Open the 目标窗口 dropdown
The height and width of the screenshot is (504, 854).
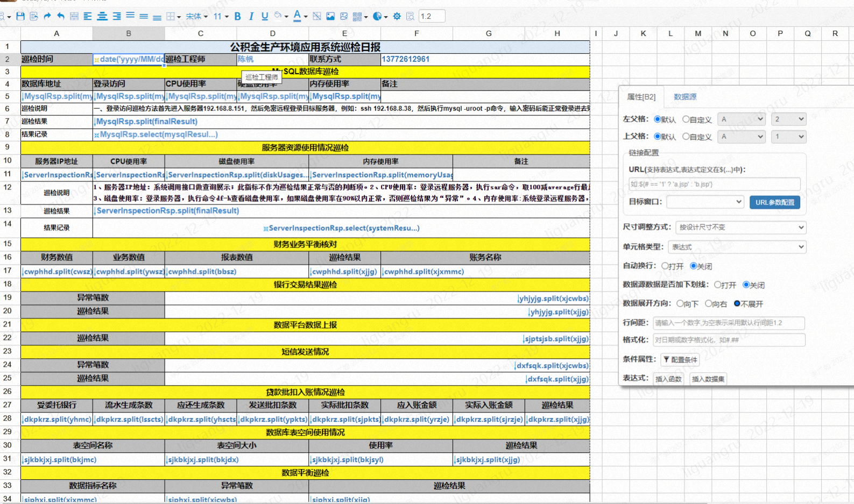click(x=705, y=202)
